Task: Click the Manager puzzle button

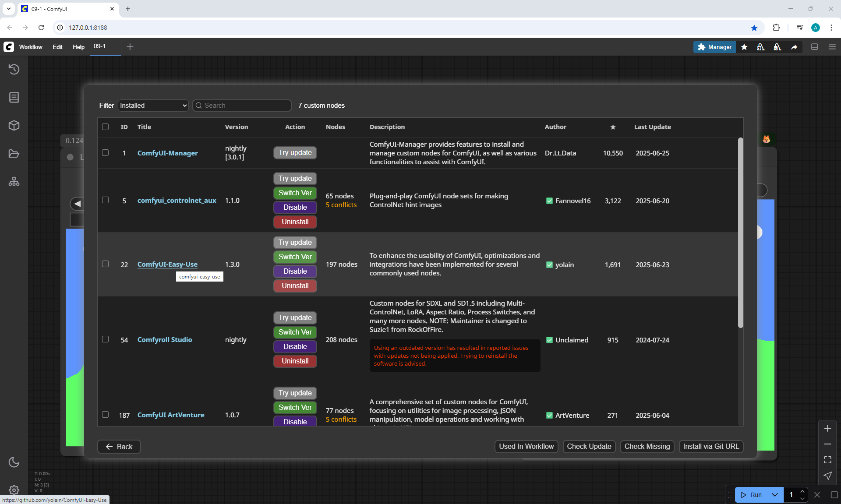Action: [x=714, y=47]
